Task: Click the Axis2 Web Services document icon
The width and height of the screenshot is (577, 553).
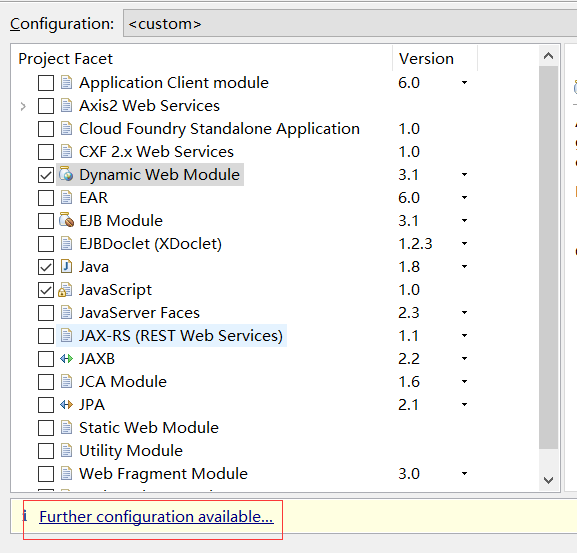Action: [66, 106]
